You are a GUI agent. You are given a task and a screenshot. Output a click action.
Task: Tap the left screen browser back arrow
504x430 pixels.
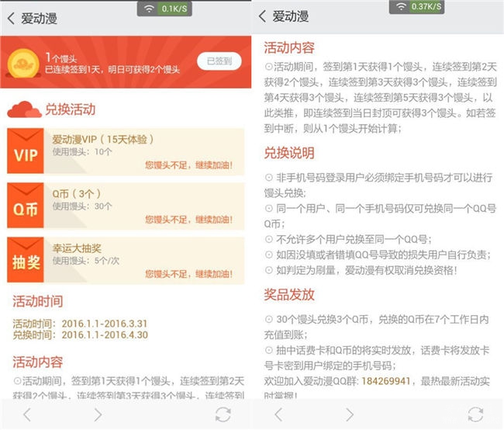point(27,415)
